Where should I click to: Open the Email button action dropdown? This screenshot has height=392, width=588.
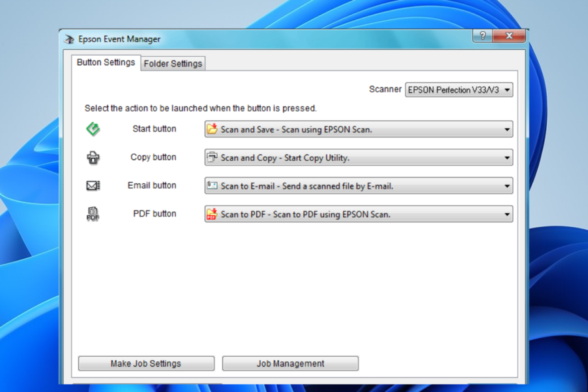pyautogui.click(x=358, y=186)
